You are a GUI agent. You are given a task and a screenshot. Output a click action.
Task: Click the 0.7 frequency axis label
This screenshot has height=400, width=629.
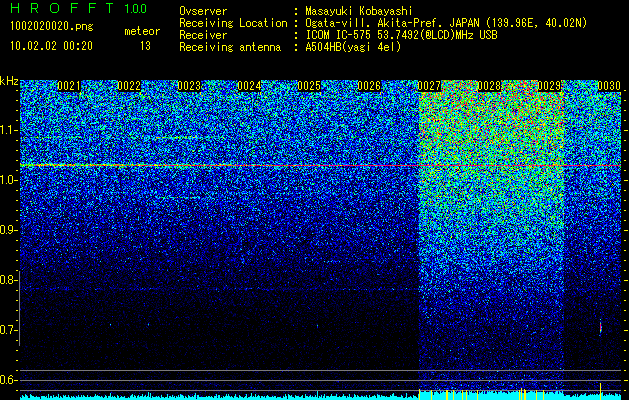pyautogui.click(x=7, y=330)
